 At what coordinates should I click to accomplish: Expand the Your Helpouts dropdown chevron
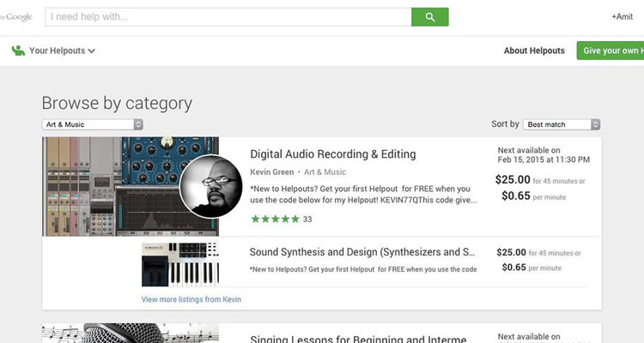coord(92,51)
